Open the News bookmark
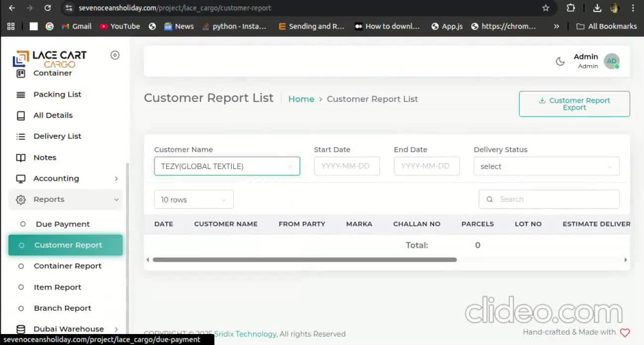Viewport: 644px width, 345px height. pyautogui.click(x=178, y=26)
